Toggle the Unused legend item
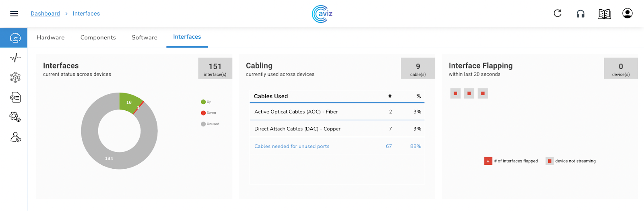The width and height of the screenshot is (644, 211). 211,124
